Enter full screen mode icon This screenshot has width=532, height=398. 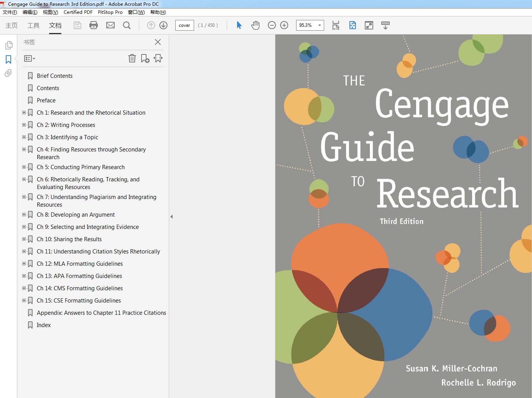coord(369,25)
